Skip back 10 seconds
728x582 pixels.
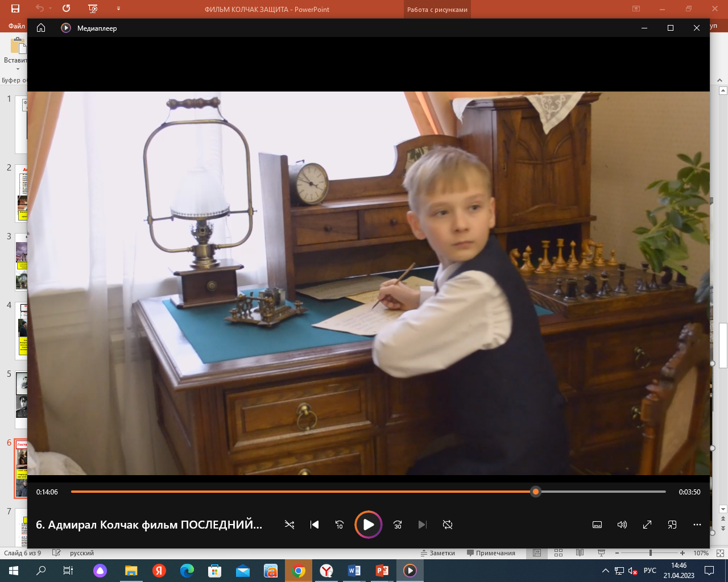point(340,525)
